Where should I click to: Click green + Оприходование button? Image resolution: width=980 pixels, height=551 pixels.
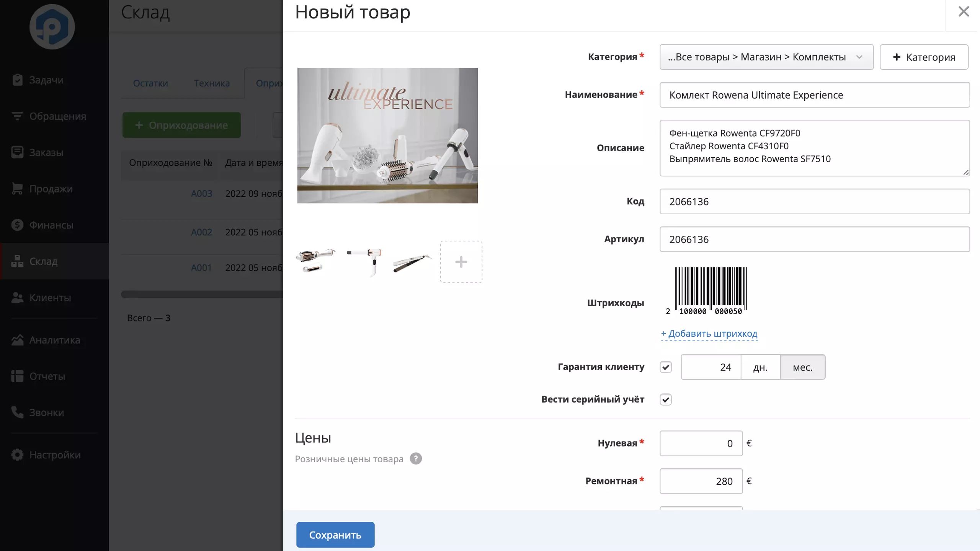pyautogui.click(x=181, y=125)
